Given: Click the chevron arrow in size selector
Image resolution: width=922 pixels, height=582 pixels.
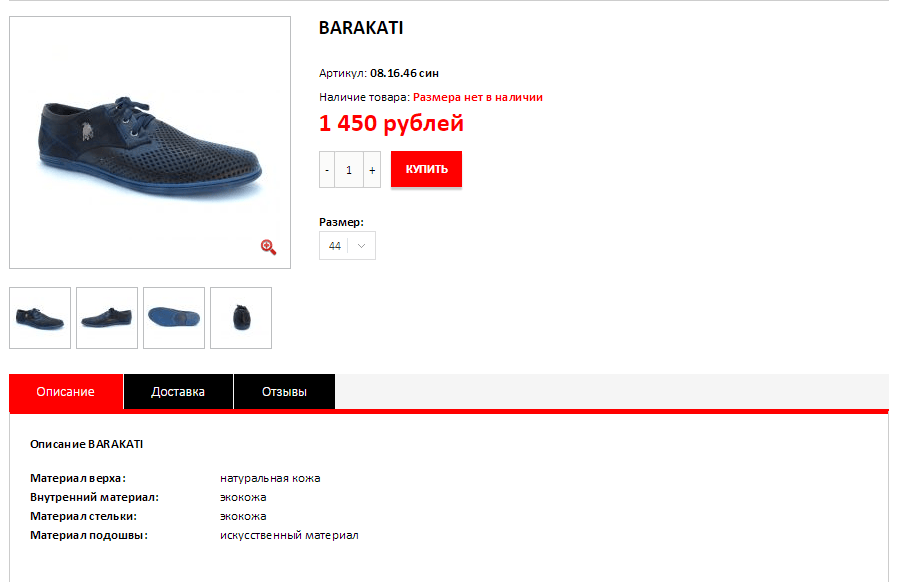Looking at the screenshot, I should coord(362,246).
